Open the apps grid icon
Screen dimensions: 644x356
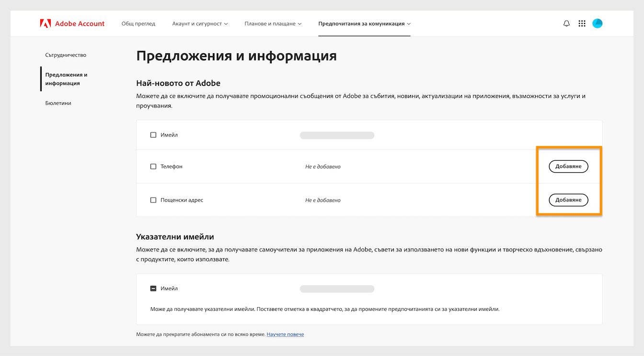(582, 24)
